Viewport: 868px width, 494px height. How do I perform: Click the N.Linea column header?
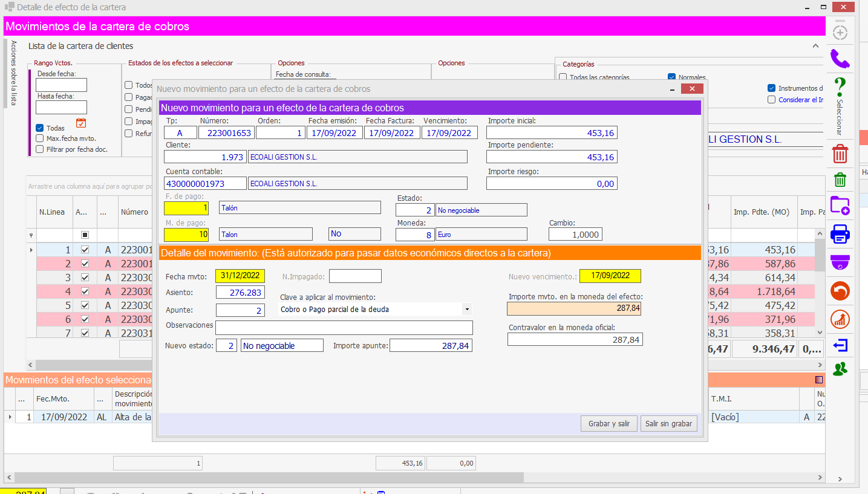click(x=52, y=212)
